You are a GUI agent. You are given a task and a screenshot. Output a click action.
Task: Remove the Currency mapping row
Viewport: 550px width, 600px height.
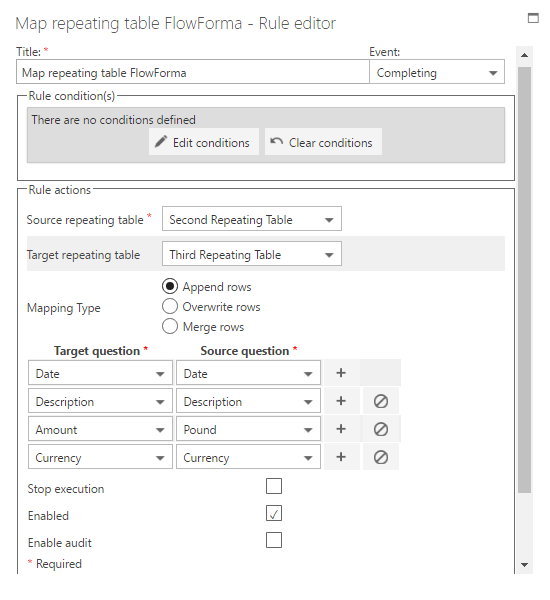coord(381,457)
